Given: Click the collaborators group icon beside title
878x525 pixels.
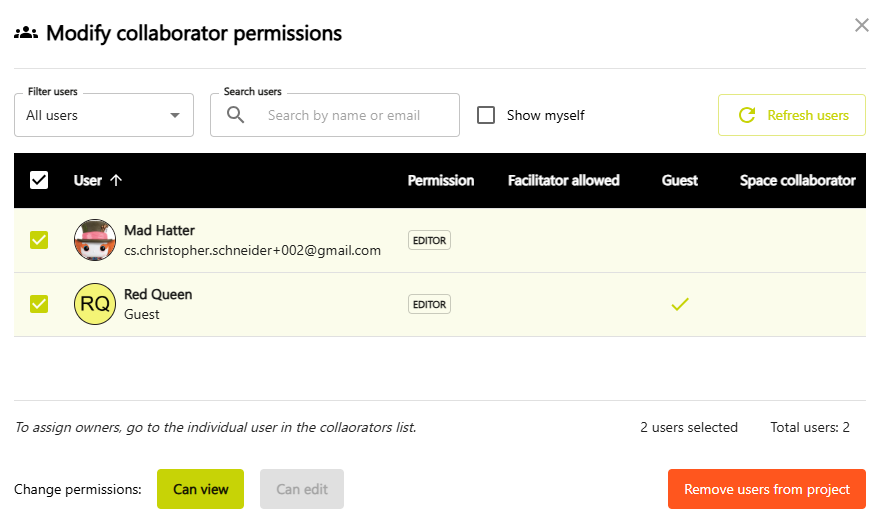Looking at the screenshot, I should click(x=26, y=33).
